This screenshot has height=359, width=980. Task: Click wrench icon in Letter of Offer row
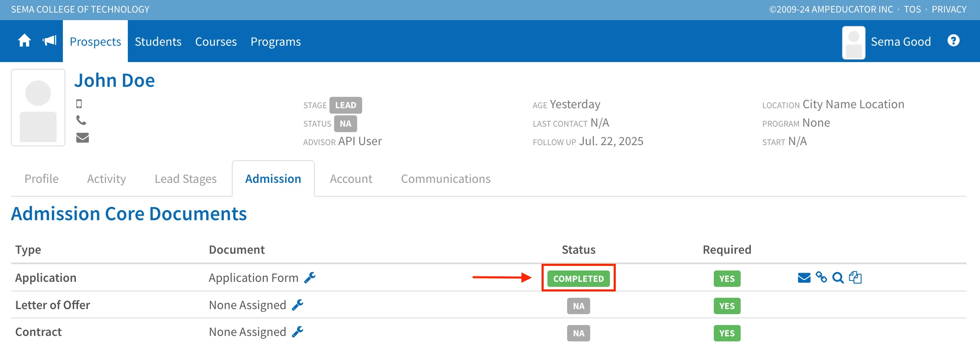coord(298,305)
